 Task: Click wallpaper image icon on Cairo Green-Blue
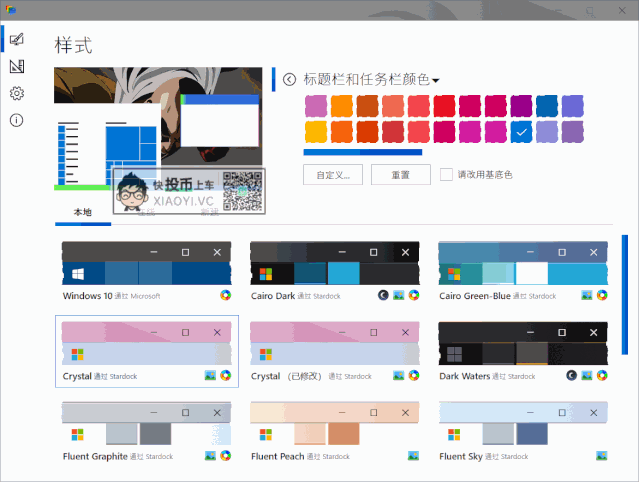[587, 295]
